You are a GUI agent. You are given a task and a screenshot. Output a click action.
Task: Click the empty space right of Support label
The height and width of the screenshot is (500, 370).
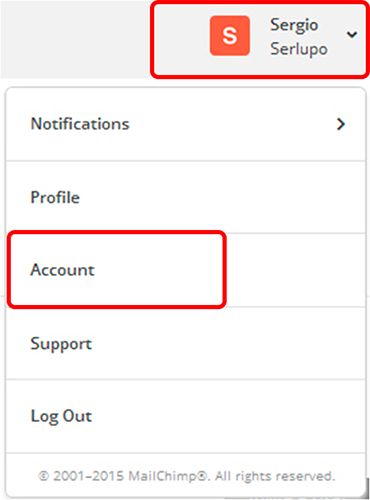(x=228, y=343)
